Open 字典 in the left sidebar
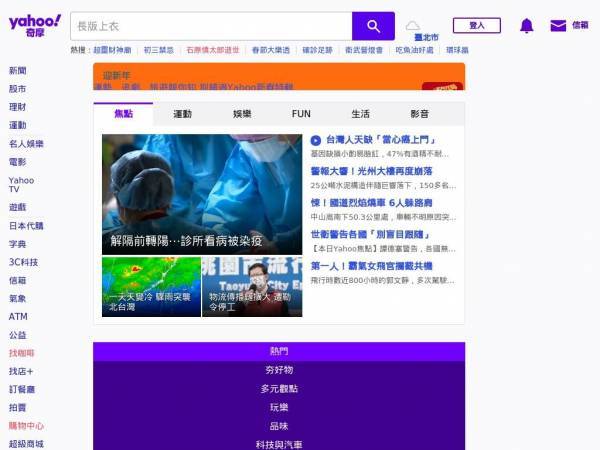Image resolution: width=600 pixels, height=450 pixels. coord(18,244)
